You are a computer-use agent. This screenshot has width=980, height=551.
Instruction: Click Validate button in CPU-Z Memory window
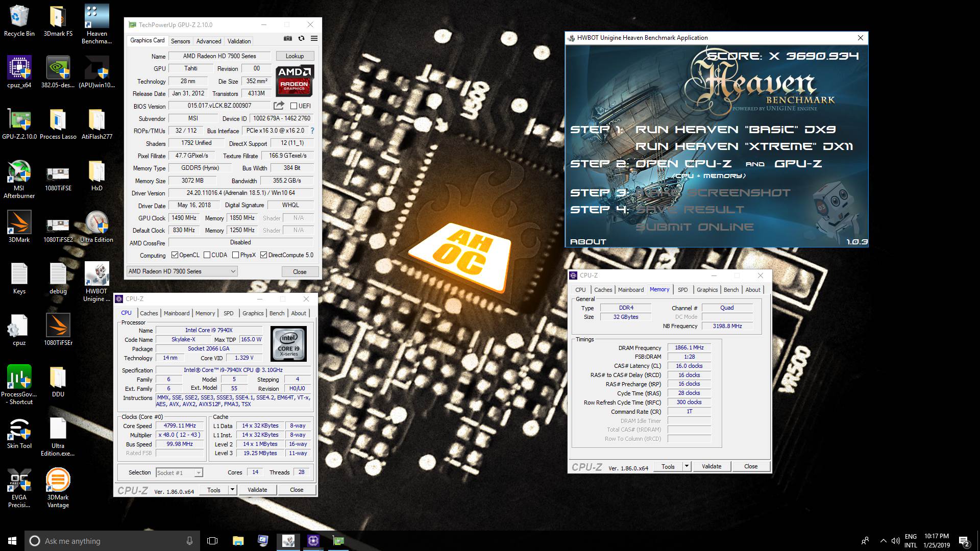(712, 466)
